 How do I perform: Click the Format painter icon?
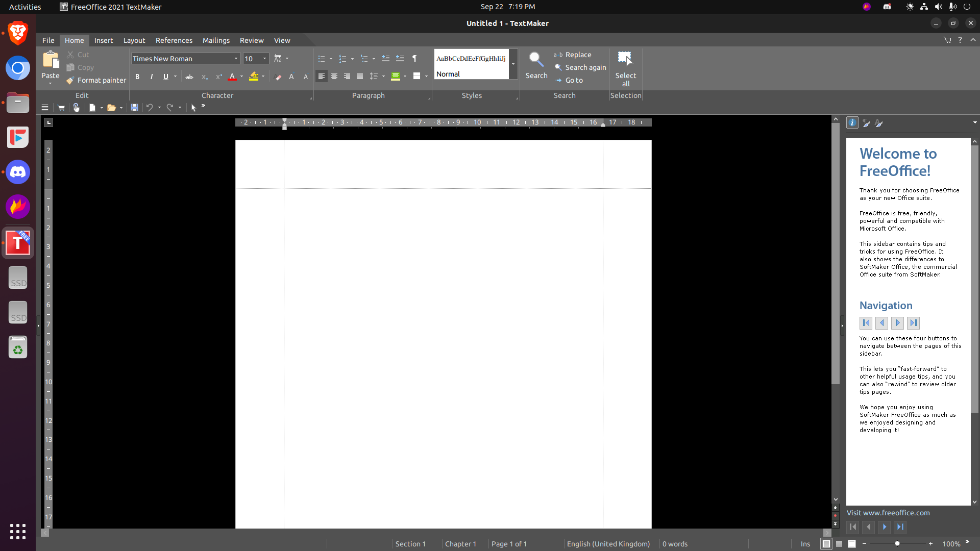pyautogui.click(x=69, y=80)
